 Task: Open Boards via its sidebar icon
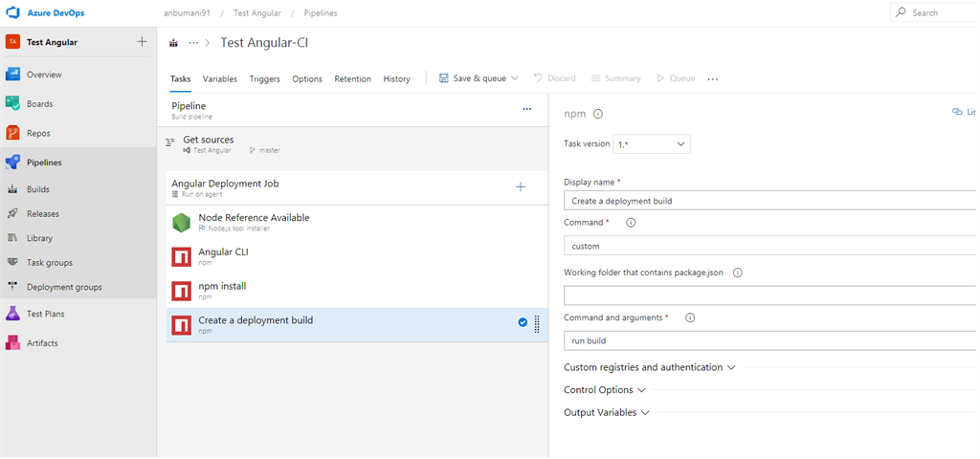coord(13,103)
